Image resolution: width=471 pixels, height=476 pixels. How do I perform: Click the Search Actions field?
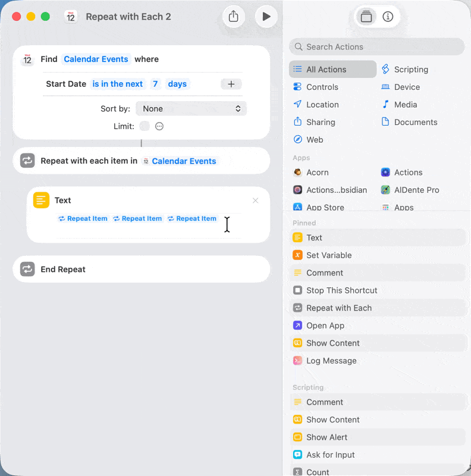[381, 47]
